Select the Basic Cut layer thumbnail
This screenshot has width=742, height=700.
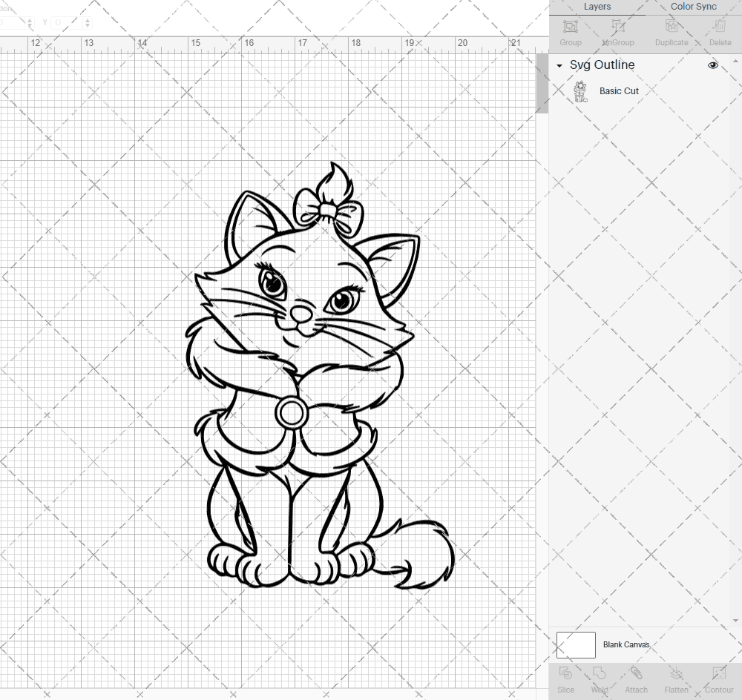[580, 91]
